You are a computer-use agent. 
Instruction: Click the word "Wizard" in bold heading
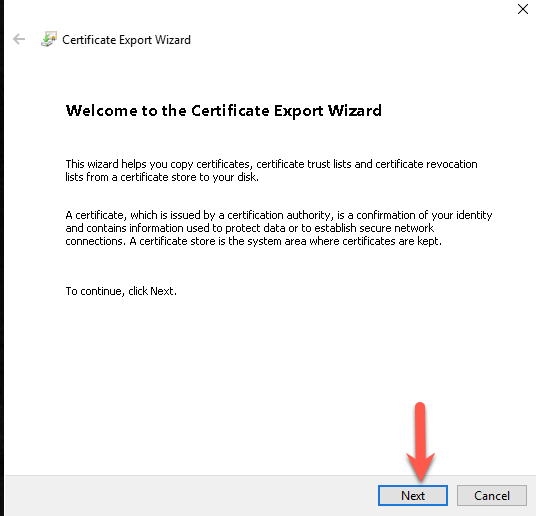[354, 111]
